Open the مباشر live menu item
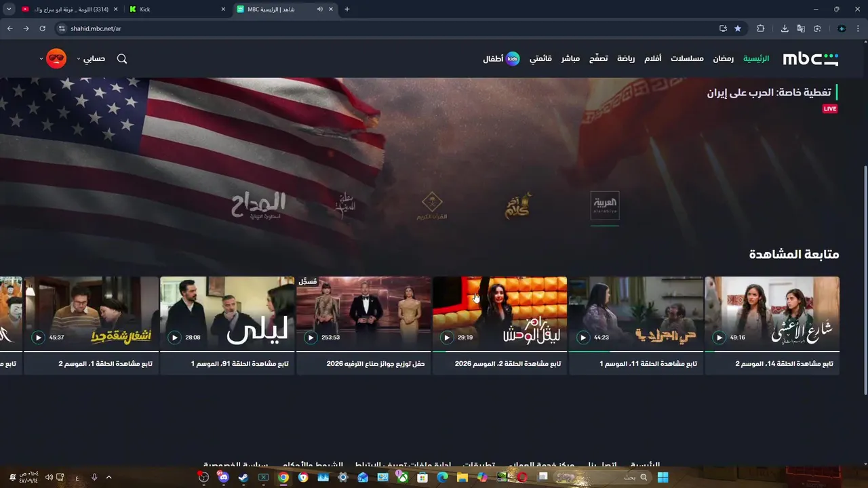 click(x=570, y=59)
